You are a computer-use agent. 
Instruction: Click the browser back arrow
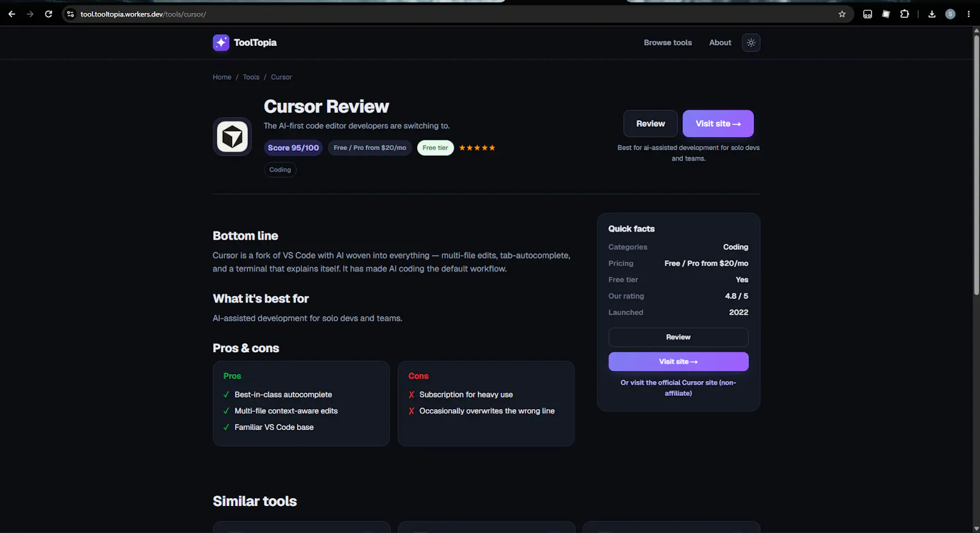12,14
